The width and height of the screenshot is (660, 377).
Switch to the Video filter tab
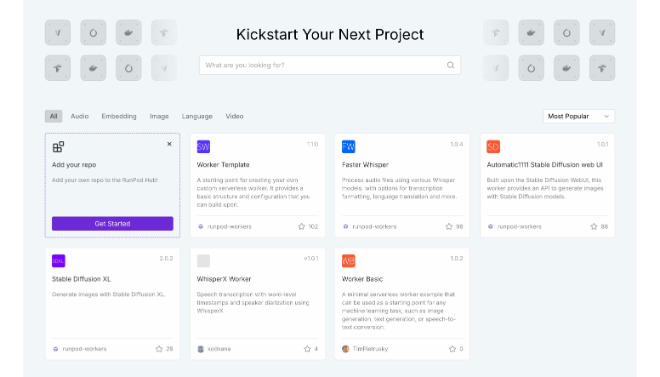(x=234, y=116)
